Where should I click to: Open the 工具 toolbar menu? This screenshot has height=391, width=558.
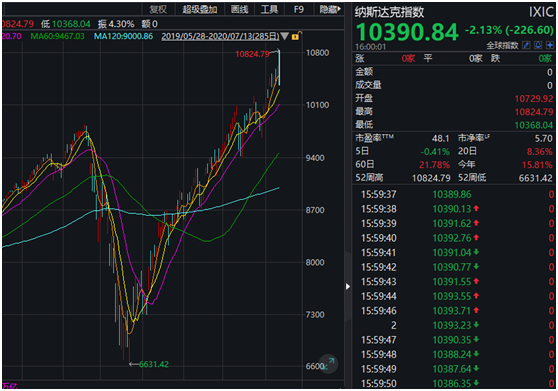coord(269,9)
